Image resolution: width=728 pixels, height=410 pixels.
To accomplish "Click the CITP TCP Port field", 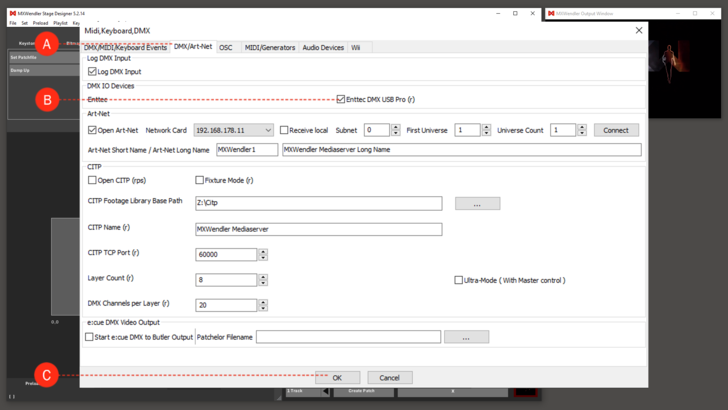I will click(x=226, y=254).
